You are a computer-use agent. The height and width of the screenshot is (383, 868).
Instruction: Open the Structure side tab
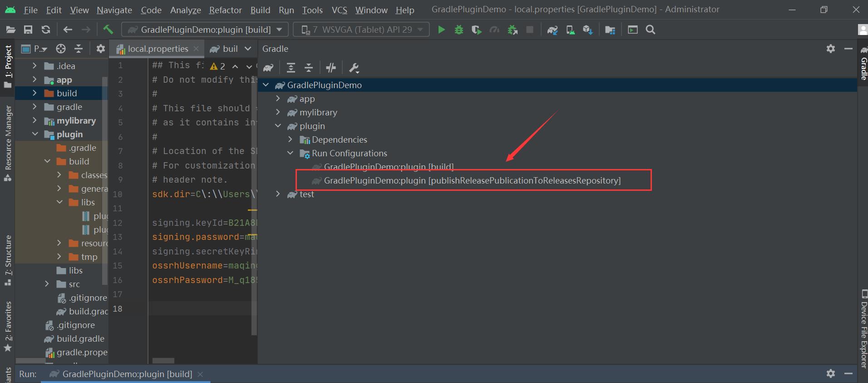(8, 260)
